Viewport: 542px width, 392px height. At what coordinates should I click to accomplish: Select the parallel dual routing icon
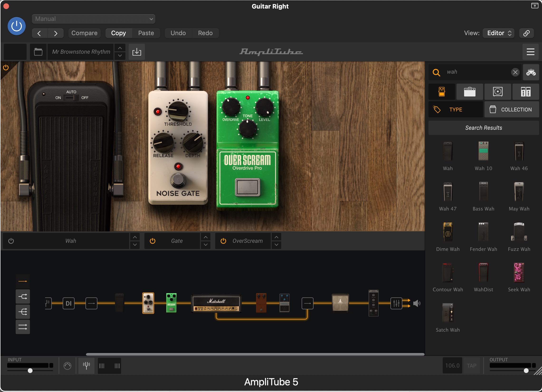click(x=23, y=327)
